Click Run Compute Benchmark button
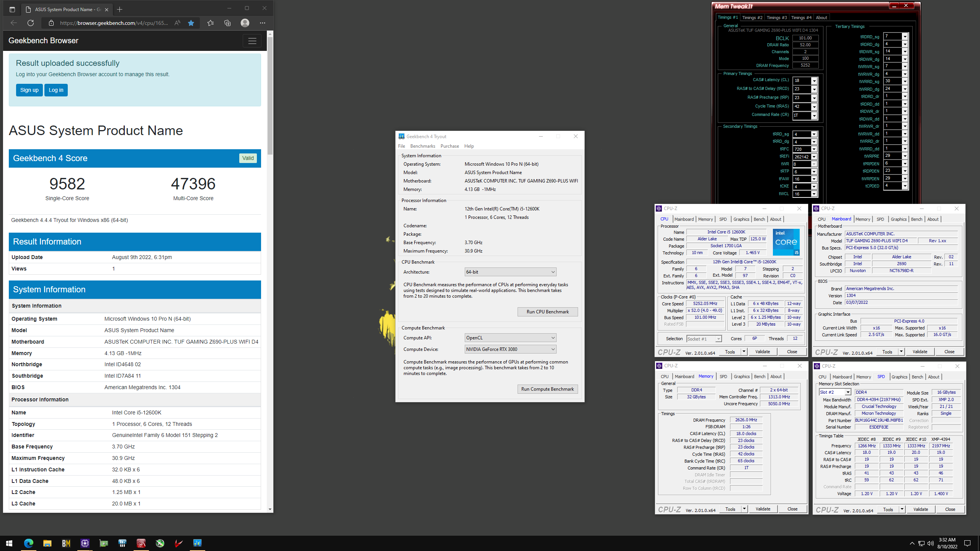Viewport: 980px width, 551px height. tap(547, 389)
